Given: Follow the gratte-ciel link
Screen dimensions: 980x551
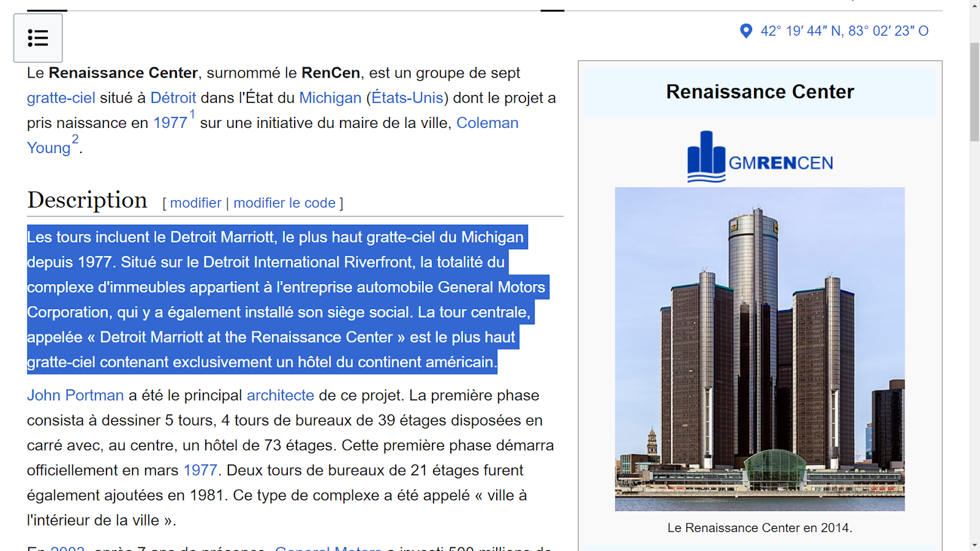Looking at the screenshot, I should point(61,98).
